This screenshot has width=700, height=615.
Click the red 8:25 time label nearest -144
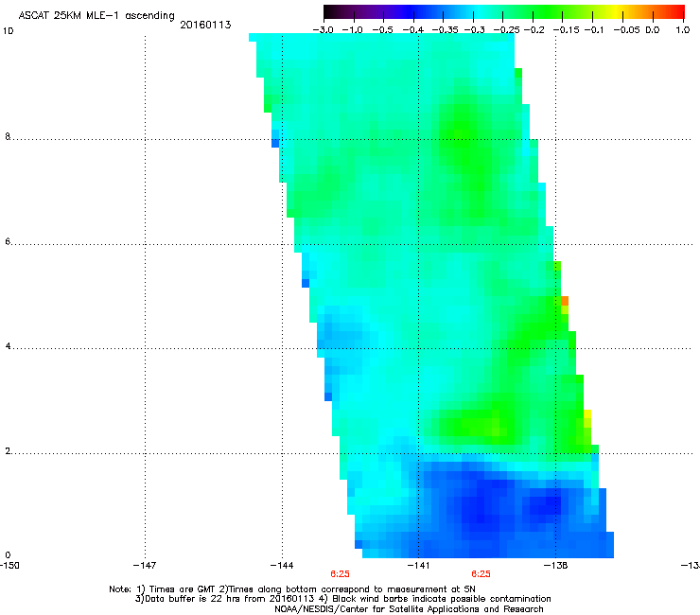click(x=340, y=574)
